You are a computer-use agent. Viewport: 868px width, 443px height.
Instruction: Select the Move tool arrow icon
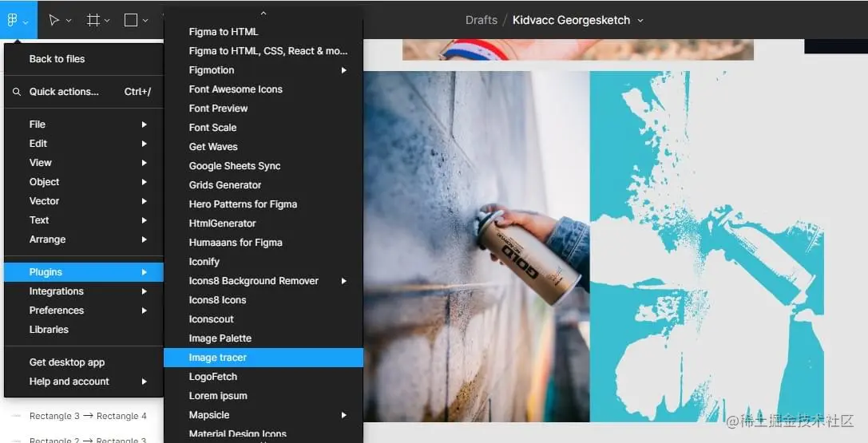pyautogui.click(x=54, y=21)
